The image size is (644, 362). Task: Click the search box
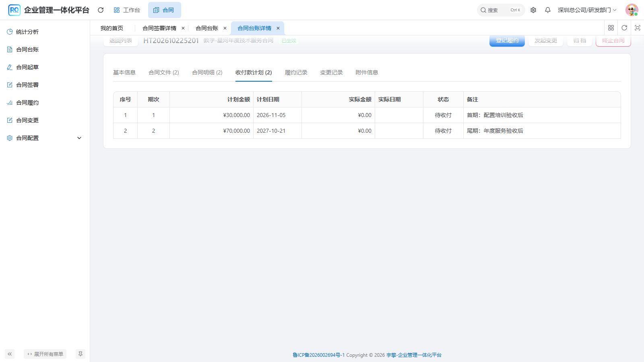[501, 10]
